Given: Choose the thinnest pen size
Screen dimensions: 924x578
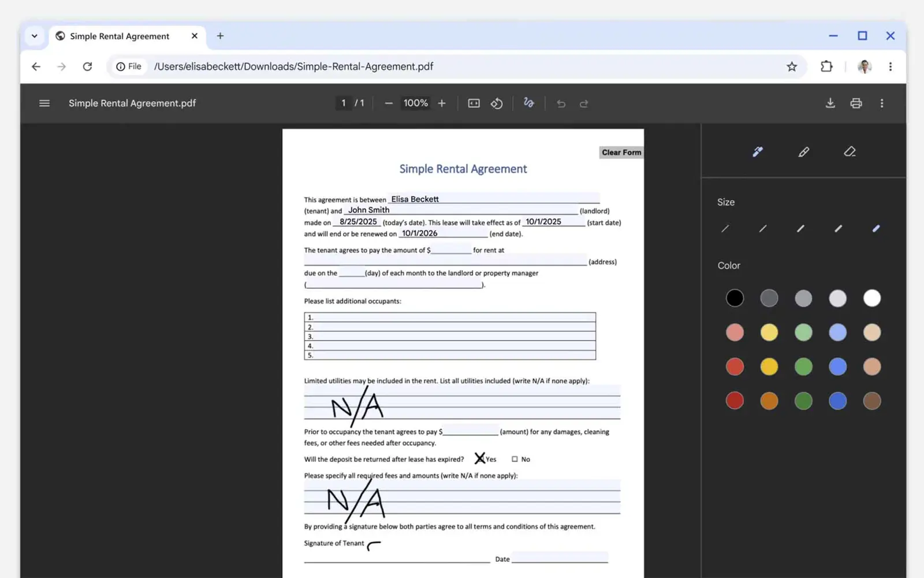Looking at the screenshot, I should 725,229.
